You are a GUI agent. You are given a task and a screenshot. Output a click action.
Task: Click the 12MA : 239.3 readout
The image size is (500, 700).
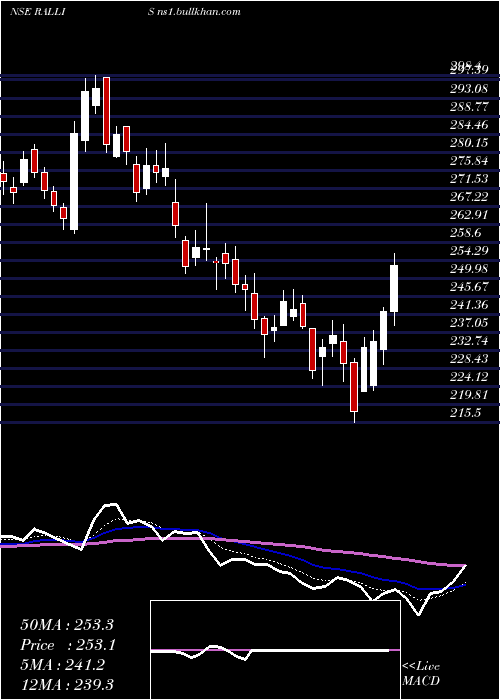(67, 684)
